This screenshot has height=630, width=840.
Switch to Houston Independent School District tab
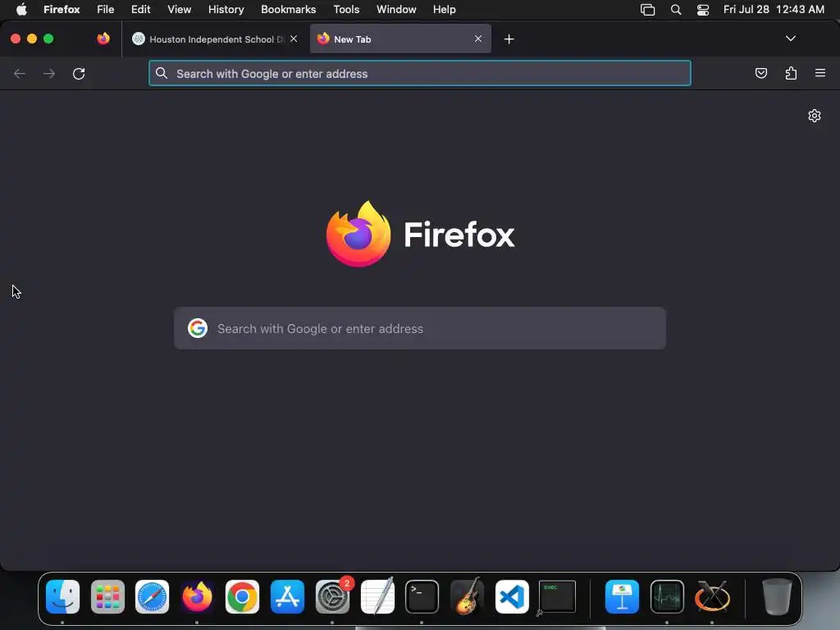pos(214,39)
